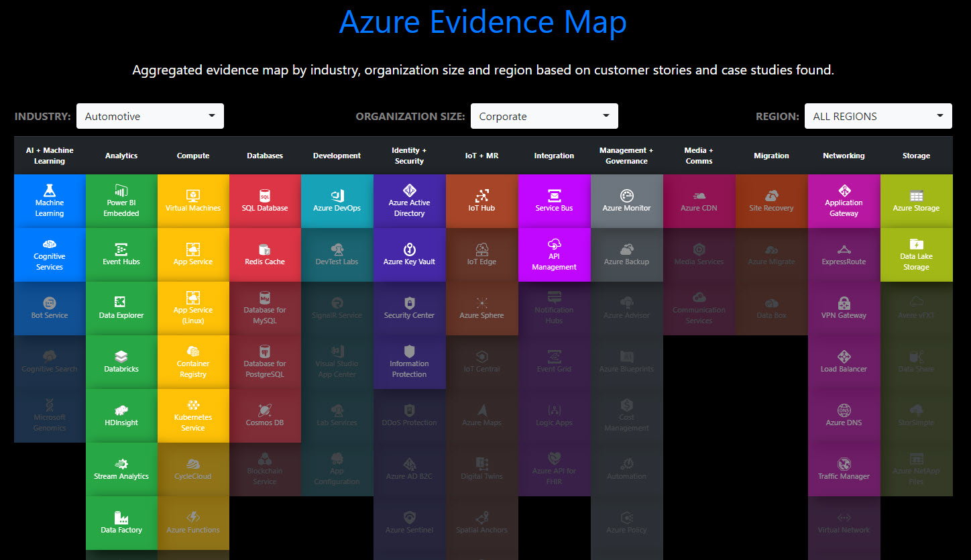The height and width of the screenshot is (560, 971).
Task: Open the Kubernetes Service tile
Action: click(x=193, y=416)
